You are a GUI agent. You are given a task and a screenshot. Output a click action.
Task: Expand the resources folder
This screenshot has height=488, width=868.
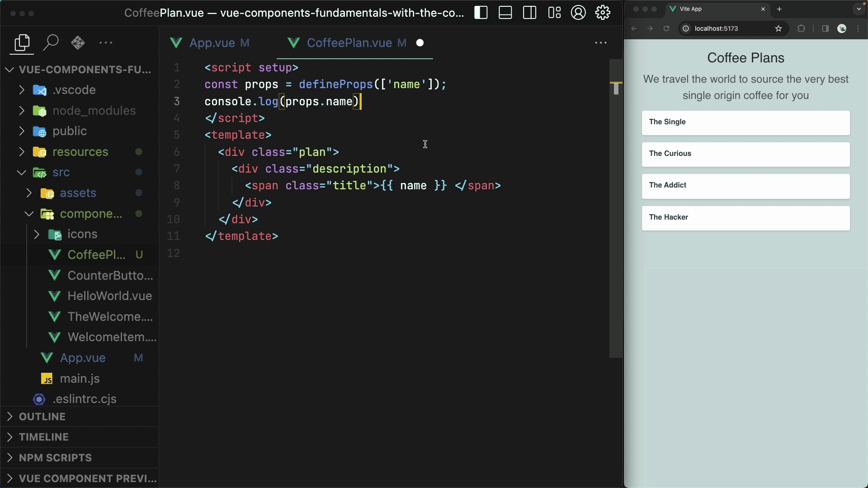click(80, 152)
